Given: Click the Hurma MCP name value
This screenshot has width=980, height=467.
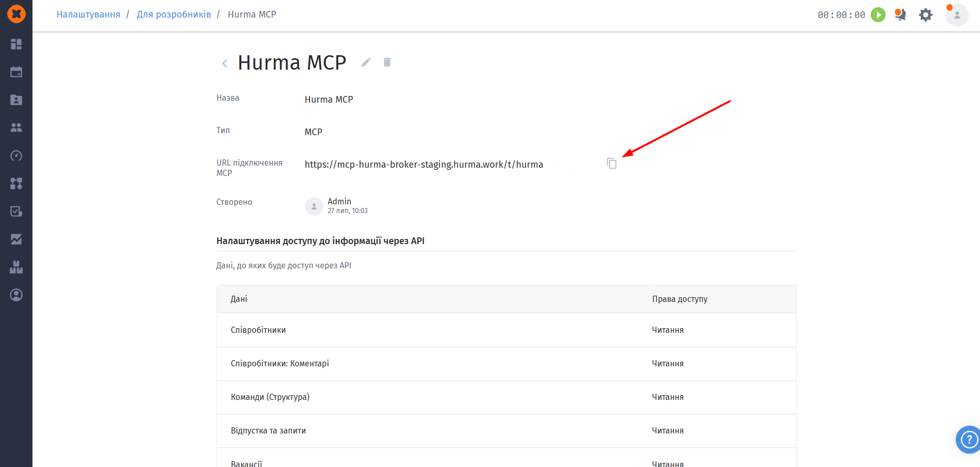Looking at the screenshot, I should coord(329,100).
